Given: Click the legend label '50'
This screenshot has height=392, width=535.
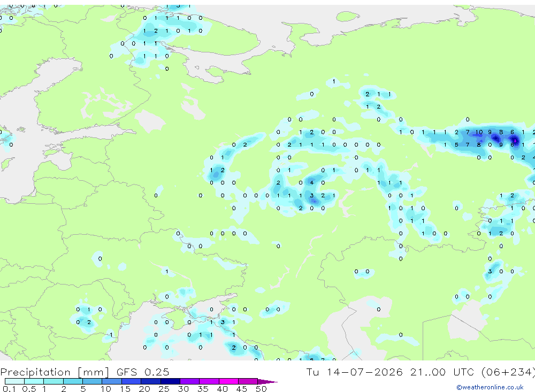Looking at the screenshot, I should [261, 389].
